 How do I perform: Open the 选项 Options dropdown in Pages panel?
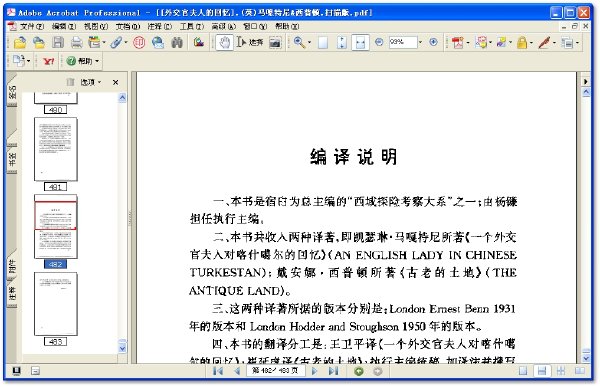point(90,82)
